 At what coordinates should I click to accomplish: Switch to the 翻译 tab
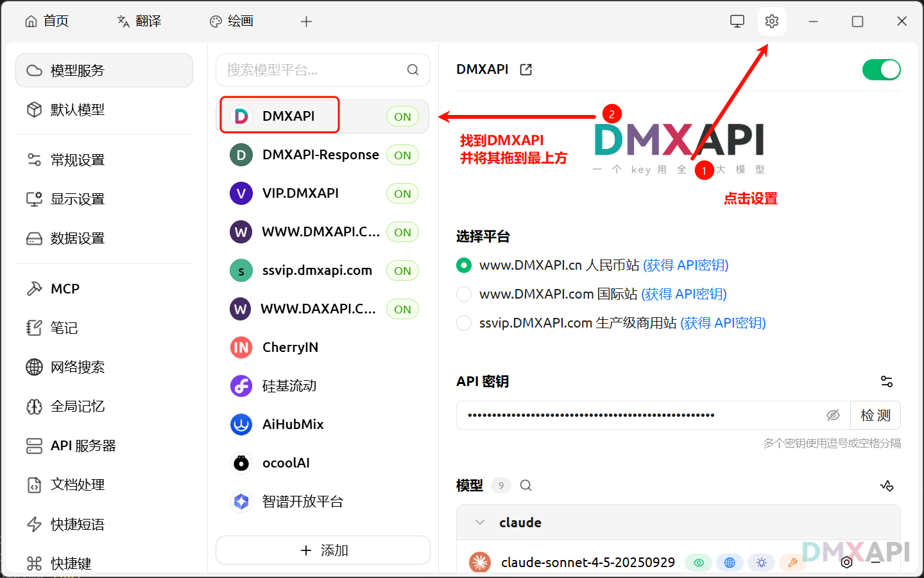[139, 21]
